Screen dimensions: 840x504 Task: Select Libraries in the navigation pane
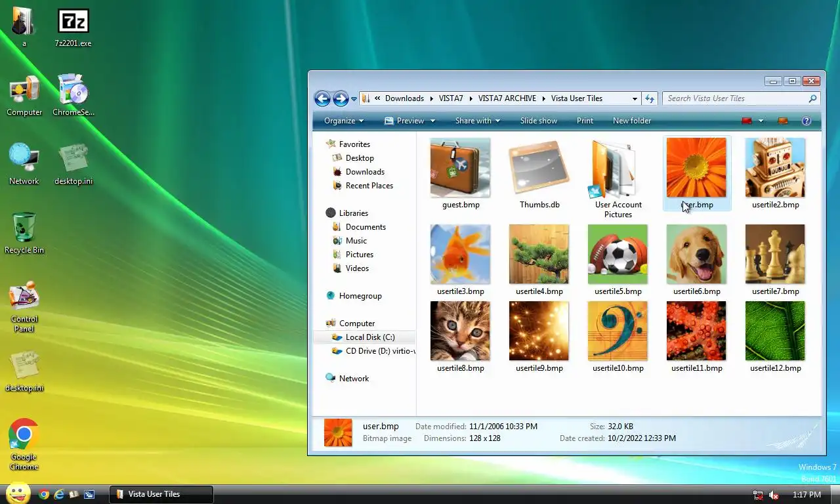coord(353,213)
